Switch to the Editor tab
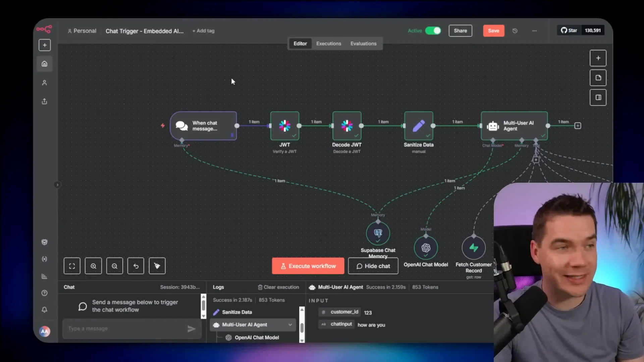 coord(300,44)
